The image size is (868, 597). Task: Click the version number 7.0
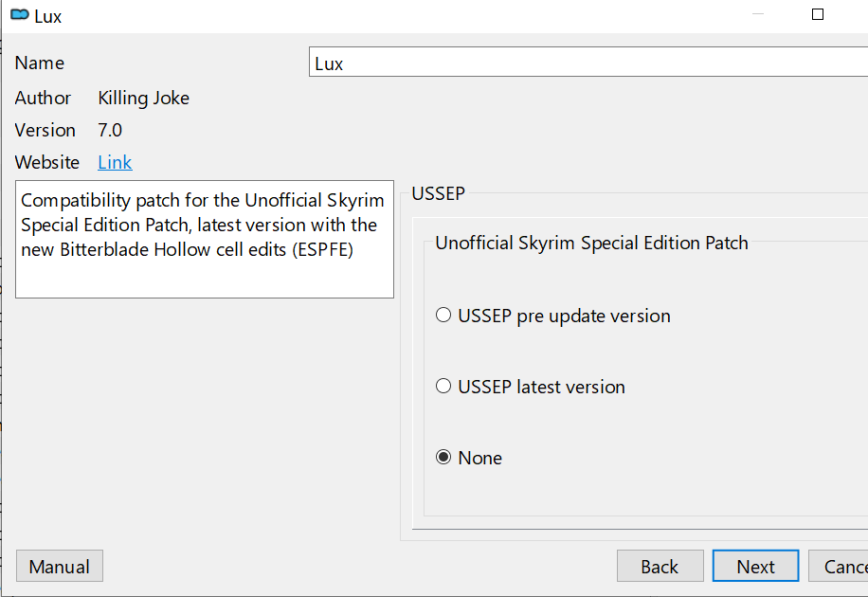[x=110, y=130]
